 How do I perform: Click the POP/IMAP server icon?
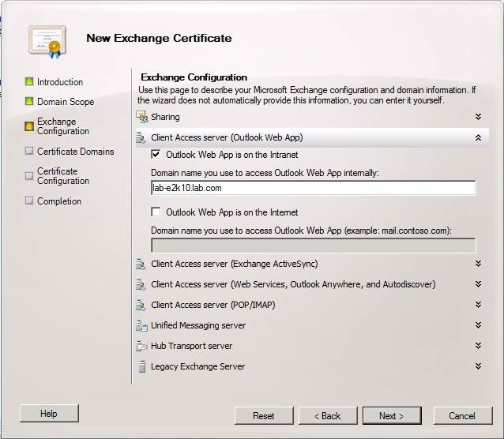pyautogui.click(x=141, y=305)
